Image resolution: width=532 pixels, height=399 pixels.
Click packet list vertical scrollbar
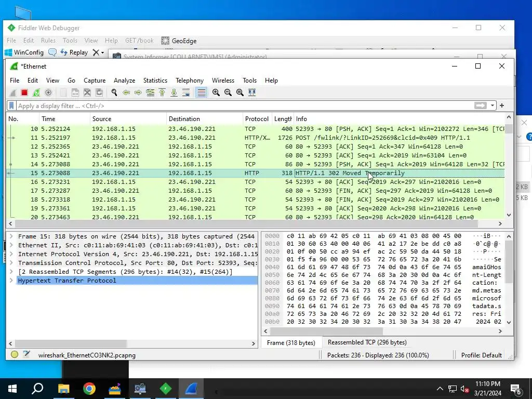click(509, 129)
